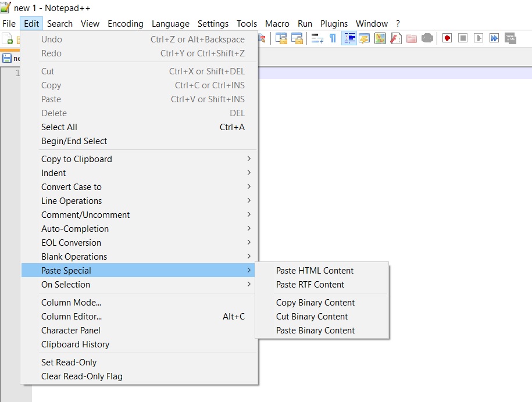Screen dimensions: 532x402
Task: Select Cut Binary Content
Action: [322, 316]
